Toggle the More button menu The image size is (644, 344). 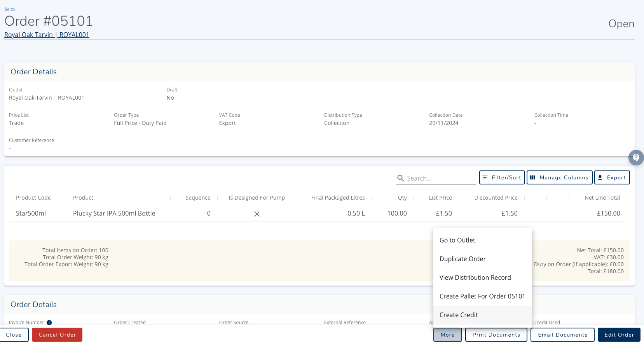coord(448,335)
